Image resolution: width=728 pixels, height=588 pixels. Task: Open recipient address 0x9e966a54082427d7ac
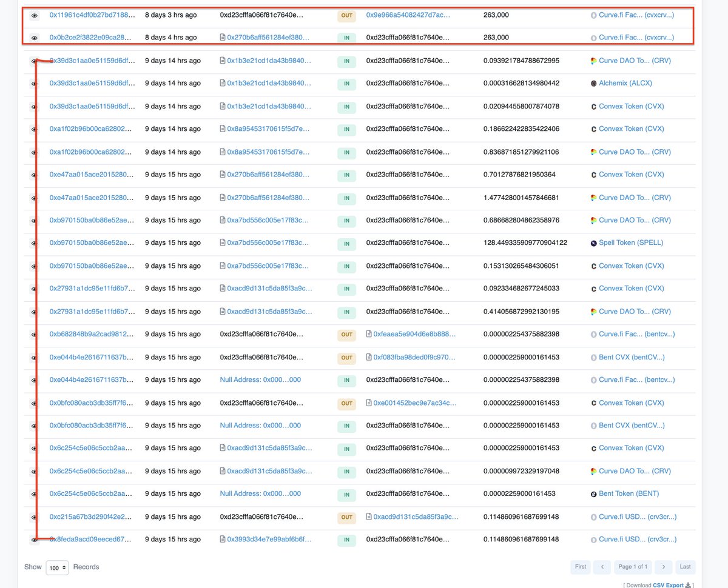(x=408, y=15)
